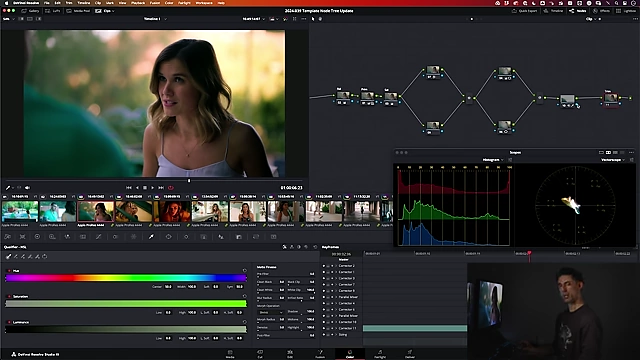This screenshot has width=640, height=360.
Task: Open the Timeline 1 selector dropdown
Action: point(155,19)
